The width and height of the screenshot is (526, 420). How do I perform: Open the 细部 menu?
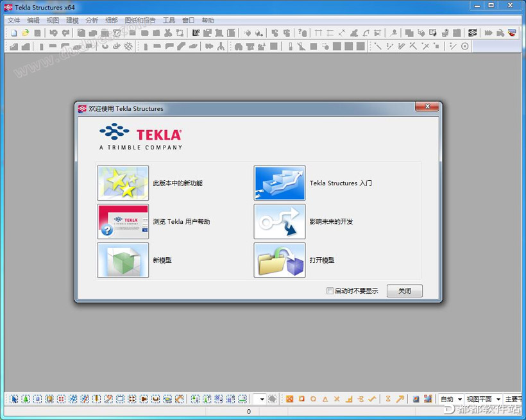tap(112, 21)
